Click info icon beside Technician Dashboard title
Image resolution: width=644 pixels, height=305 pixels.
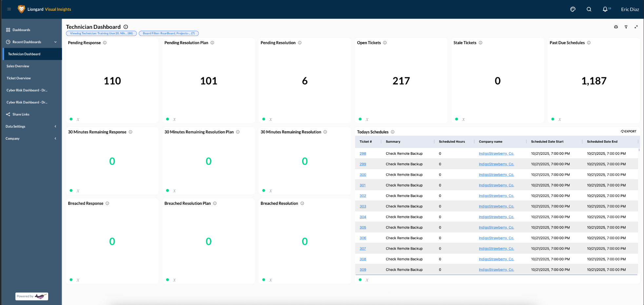point(126,27)
